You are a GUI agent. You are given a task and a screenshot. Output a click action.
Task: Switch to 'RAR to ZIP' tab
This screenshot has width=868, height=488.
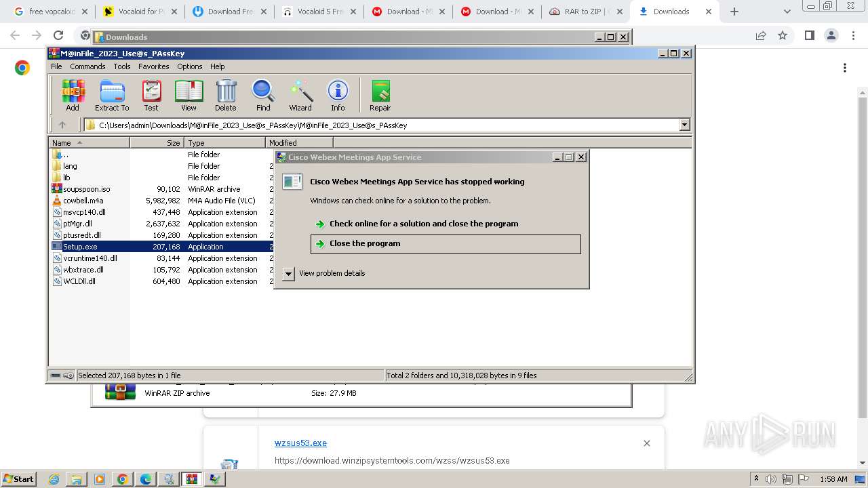click(585, 12)
